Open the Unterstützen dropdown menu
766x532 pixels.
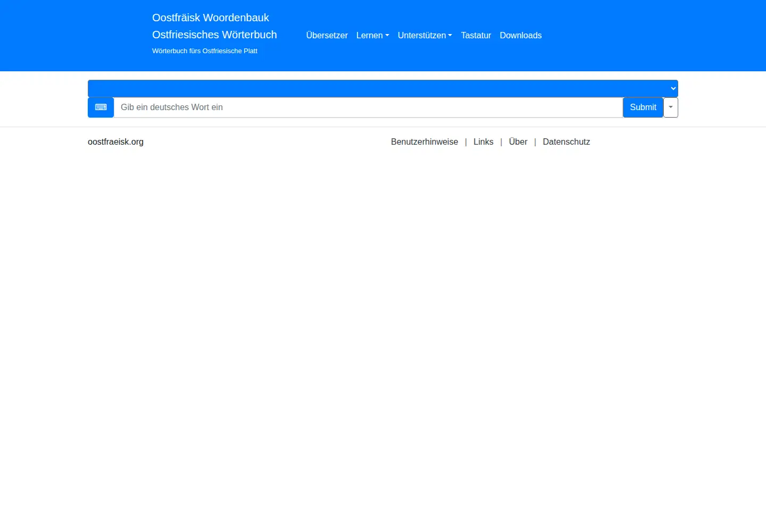(425, 36)
